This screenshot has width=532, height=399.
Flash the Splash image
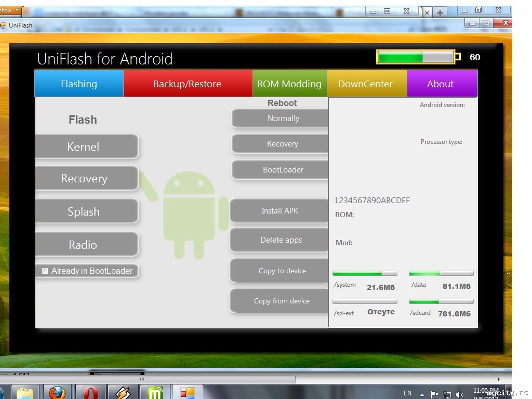pos(87,211)
